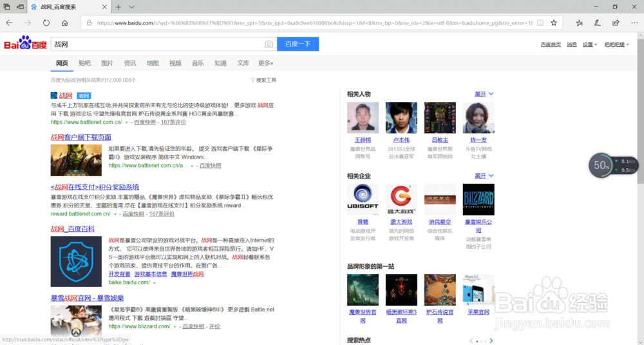Click the 百度快照 link under battlenet.com.cn

pos(145,122)
